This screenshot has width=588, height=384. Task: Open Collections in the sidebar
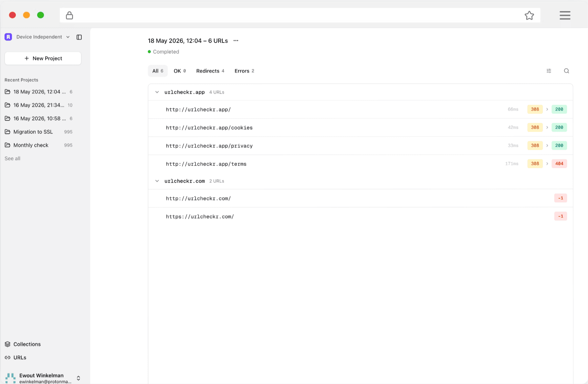click(x=23, y=344)
